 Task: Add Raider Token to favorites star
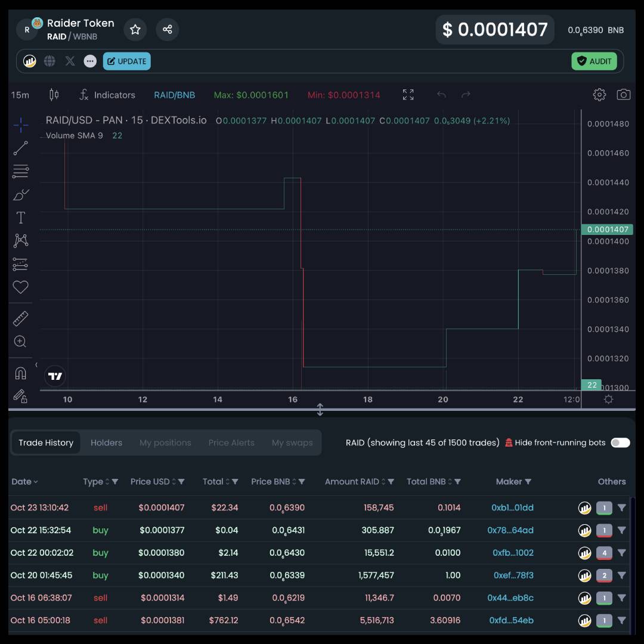tap(135, 30)
